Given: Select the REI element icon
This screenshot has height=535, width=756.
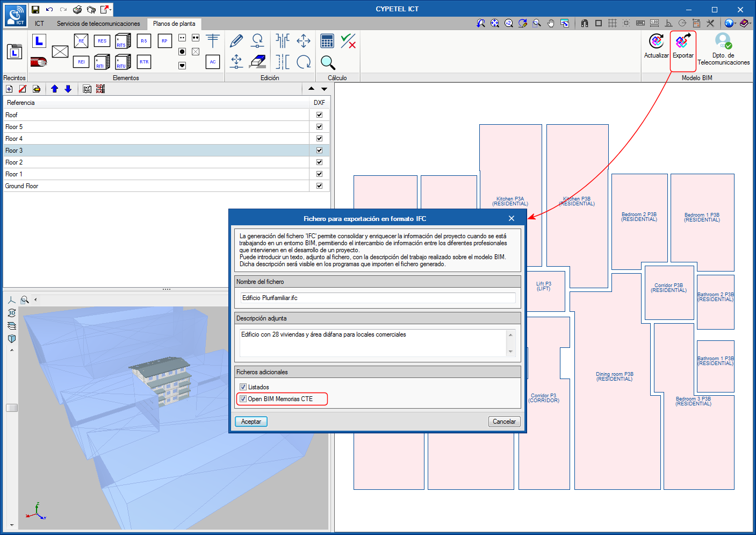Looking at the screenshot, I should coord(81,62).
